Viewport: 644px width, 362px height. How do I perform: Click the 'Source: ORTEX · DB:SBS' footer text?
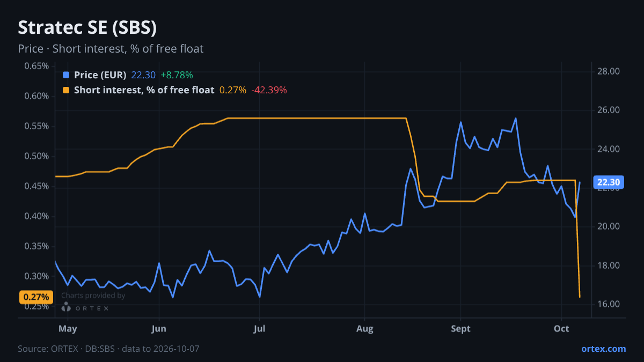(x=67, y=349)
